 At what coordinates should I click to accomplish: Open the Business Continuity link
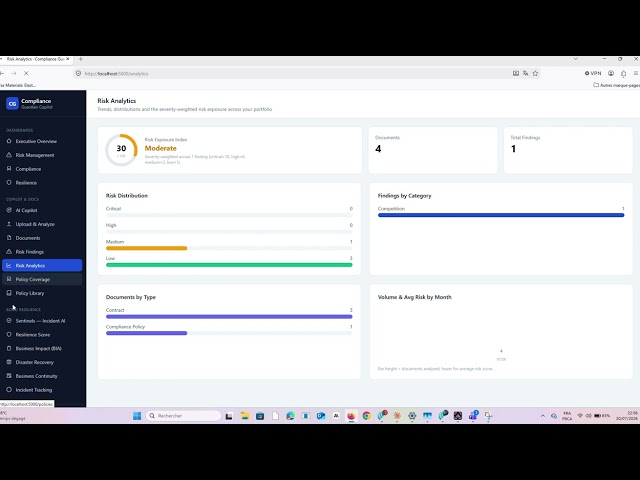click(x=42, y=376)
